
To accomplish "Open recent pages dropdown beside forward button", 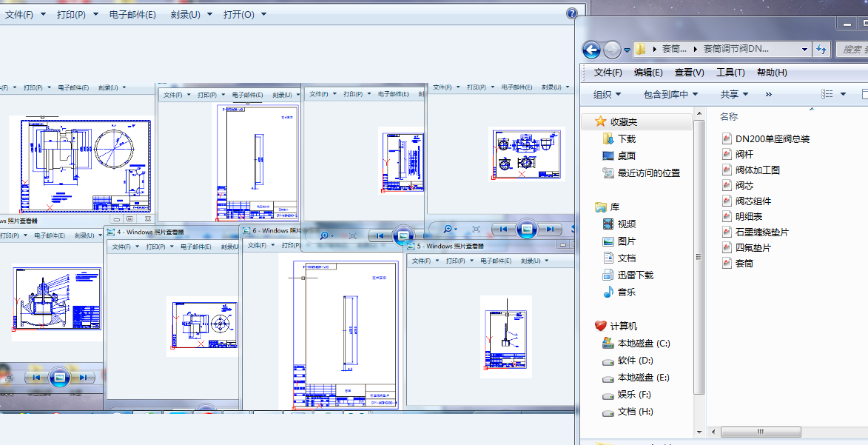I will (628, 50).
